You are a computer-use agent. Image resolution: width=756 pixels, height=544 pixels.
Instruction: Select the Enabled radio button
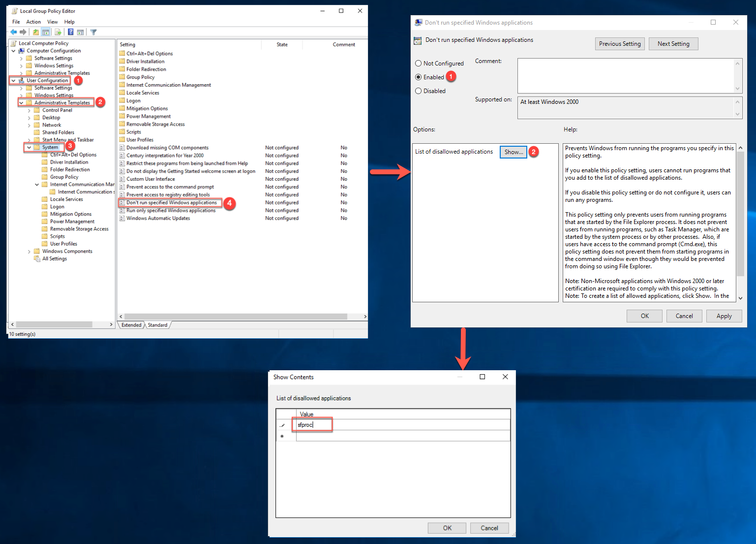pyautogui.click(x=418, y=77)
